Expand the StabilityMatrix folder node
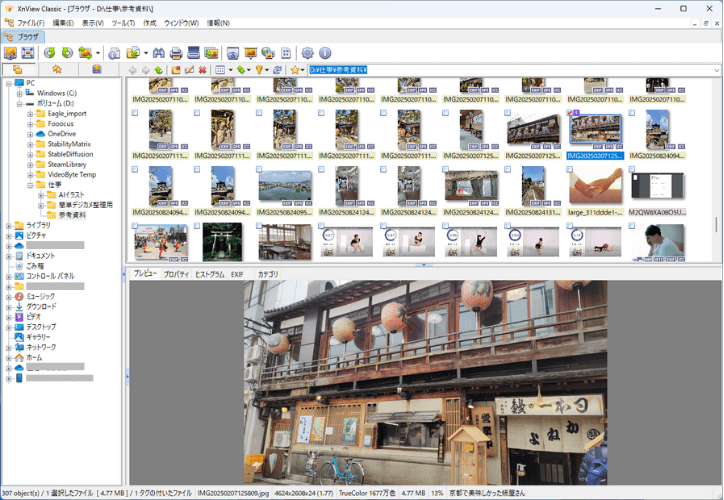The image size is (724, 500). pyautogui.click(x=31, y=144)
